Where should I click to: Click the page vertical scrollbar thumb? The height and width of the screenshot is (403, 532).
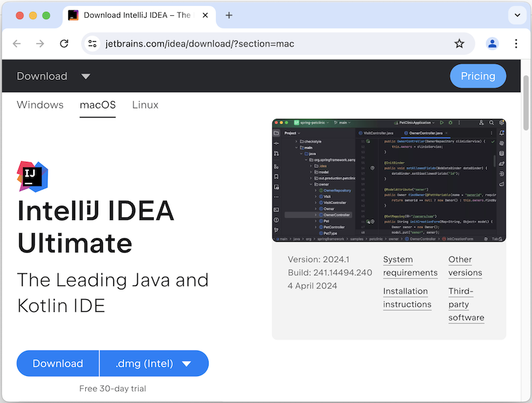pos(526,103)
